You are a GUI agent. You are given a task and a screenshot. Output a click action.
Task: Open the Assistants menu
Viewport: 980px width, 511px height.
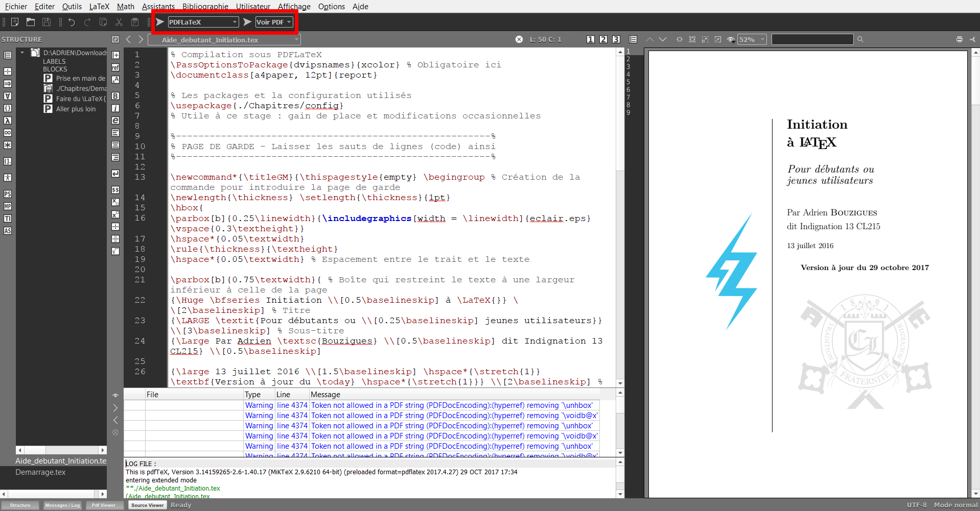point(158,6)
